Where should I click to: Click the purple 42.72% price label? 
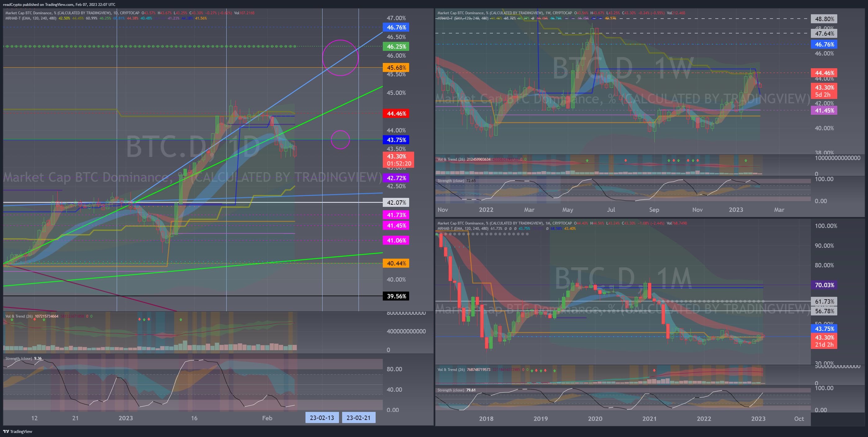tap(396, 178)
